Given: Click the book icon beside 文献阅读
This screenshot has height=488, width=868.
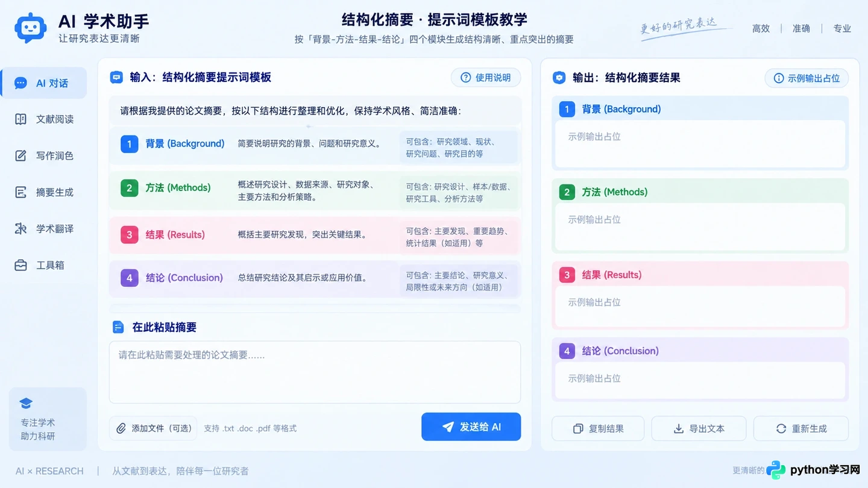Looking at the screenshot, I should tap(20, 119).
